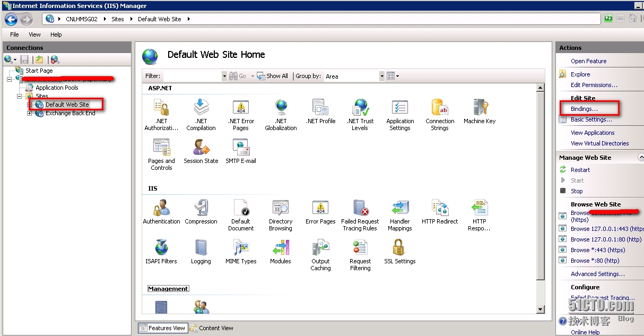Expand the Default Web Site node

[x=30, y=105]
